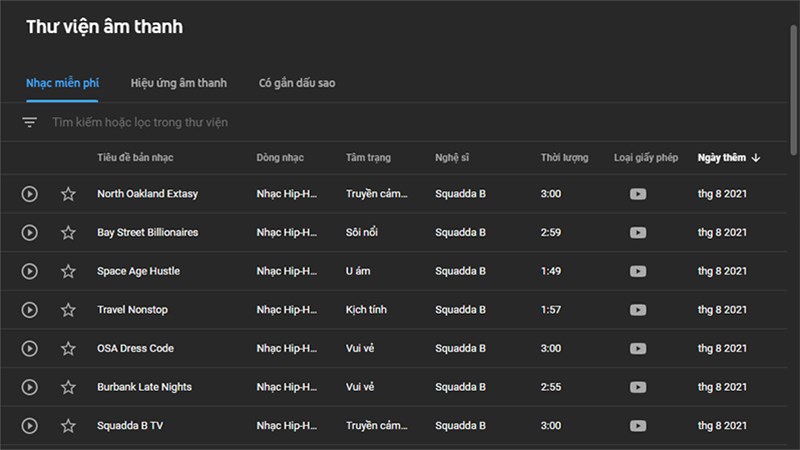
Task: Play the Bay Street Billionaires track
Action: (x=30, y=233)
